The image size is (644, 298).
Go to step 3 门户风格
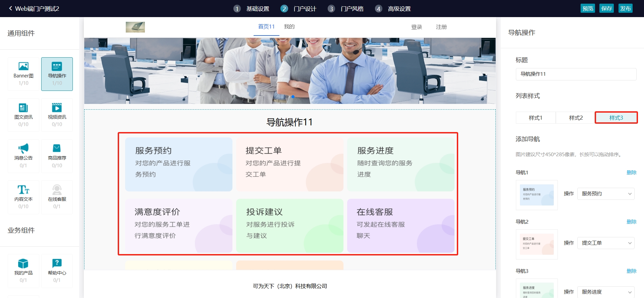click(x=346, y=9)
